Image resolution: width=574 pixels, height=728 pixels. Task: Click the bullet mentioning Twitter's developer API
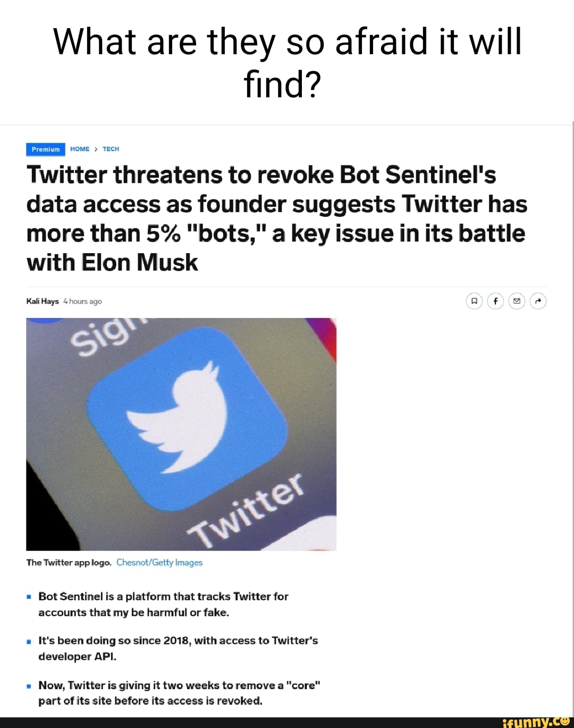click(178, 648)
